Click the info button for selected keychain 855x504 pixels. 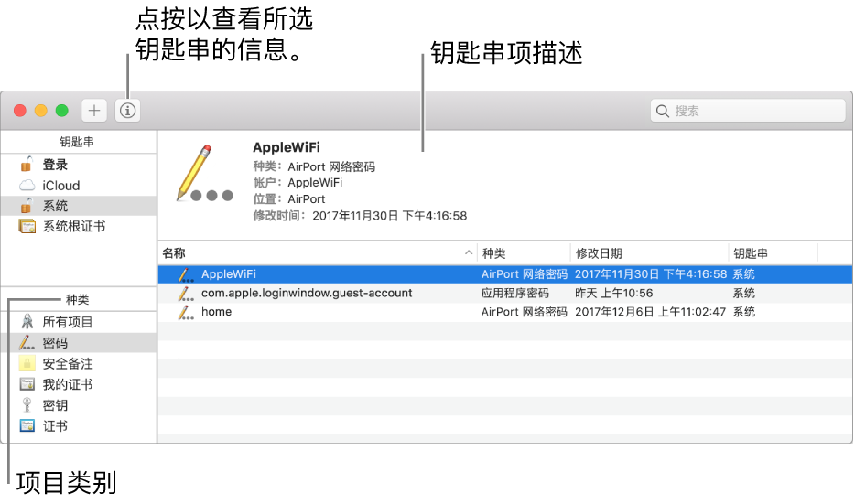[127, 111]
